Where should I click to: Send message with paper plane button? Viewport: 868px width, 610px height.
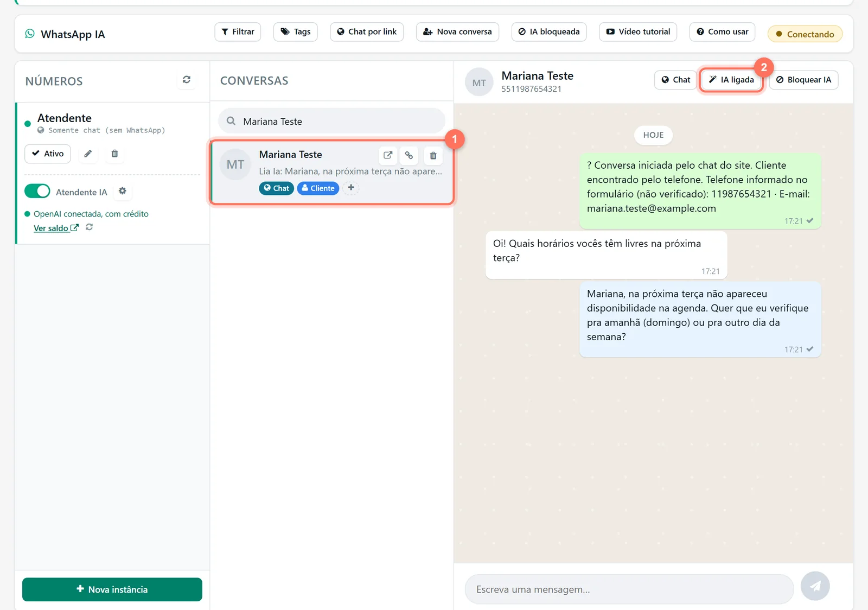(x=815, y=586)
